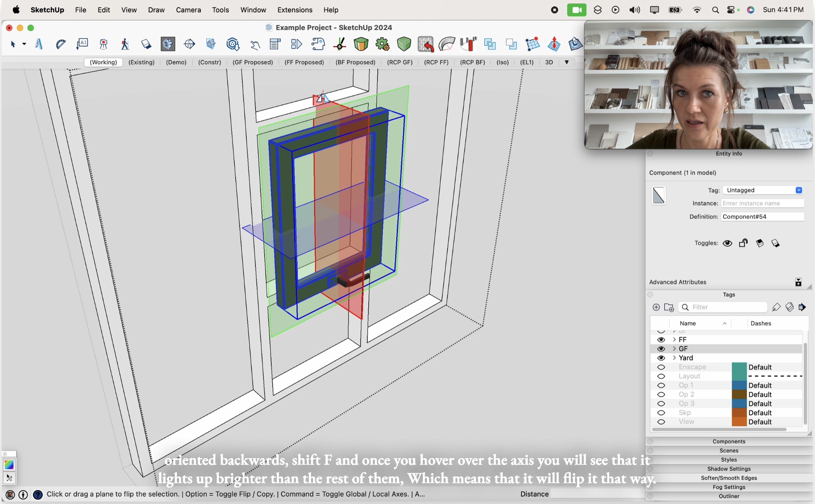Click the plus icon to add a tag
The image size is (815, 504).
click(656, 307)
